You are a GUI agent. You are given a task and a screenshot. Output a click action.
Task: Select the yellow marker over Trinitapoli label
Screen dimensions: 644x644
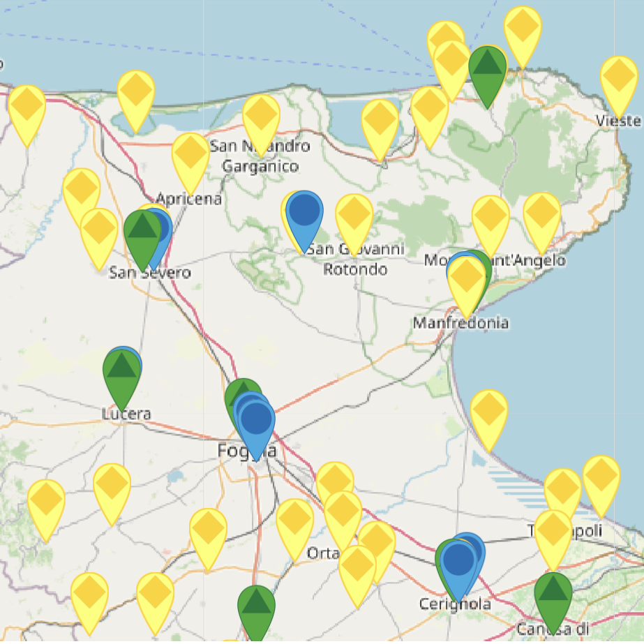coord(553,532)
